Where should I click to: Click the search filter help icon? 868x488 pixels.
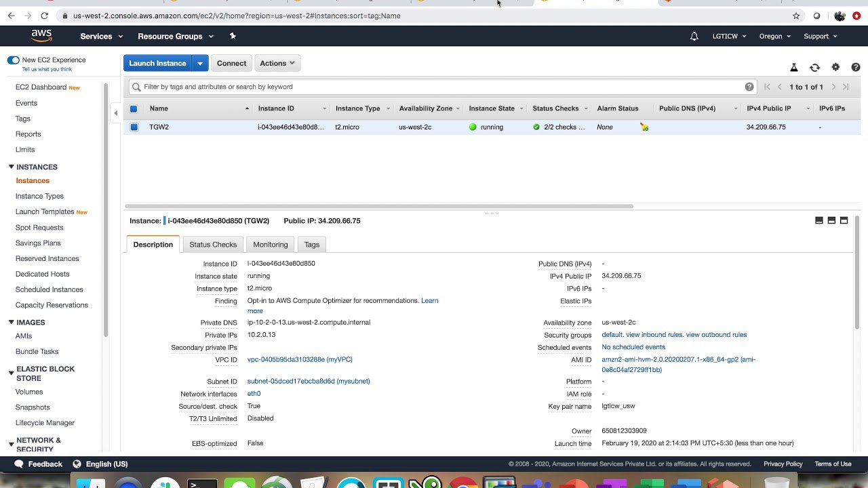coord(749,87)
